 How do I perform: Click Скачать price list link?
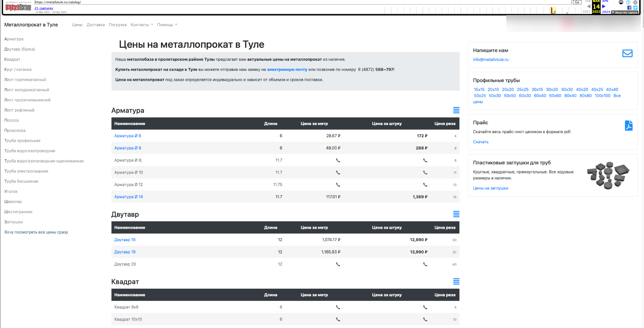pyautogui.click(x=481, y=142)
